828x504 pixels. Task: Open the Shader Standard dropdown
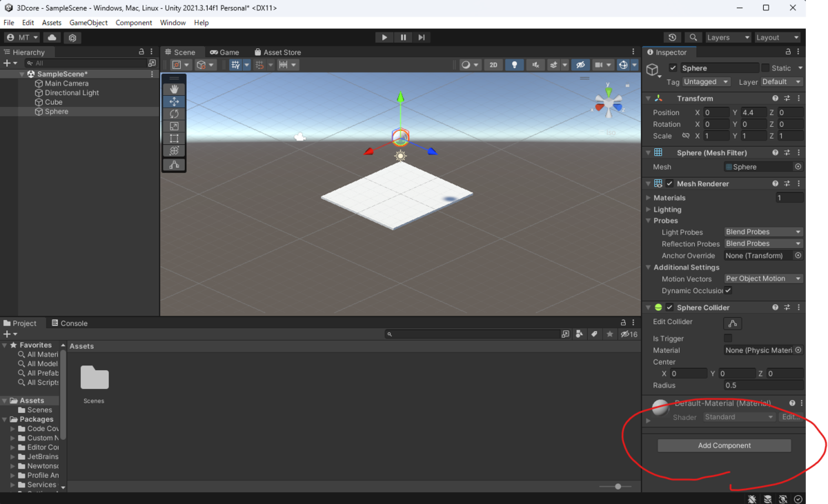click(739, 417)
